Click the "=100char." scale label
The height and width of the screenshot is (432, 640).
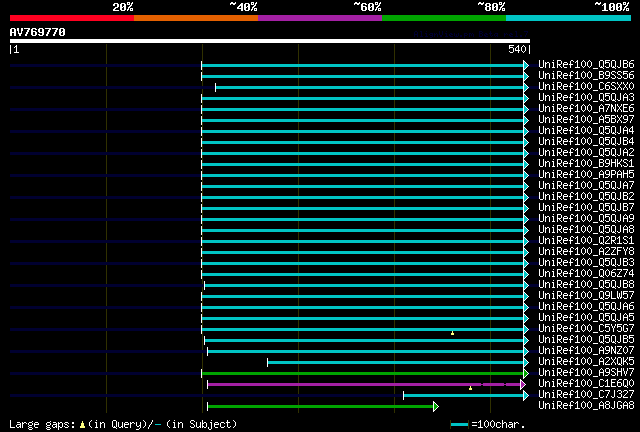click(498, 425)
